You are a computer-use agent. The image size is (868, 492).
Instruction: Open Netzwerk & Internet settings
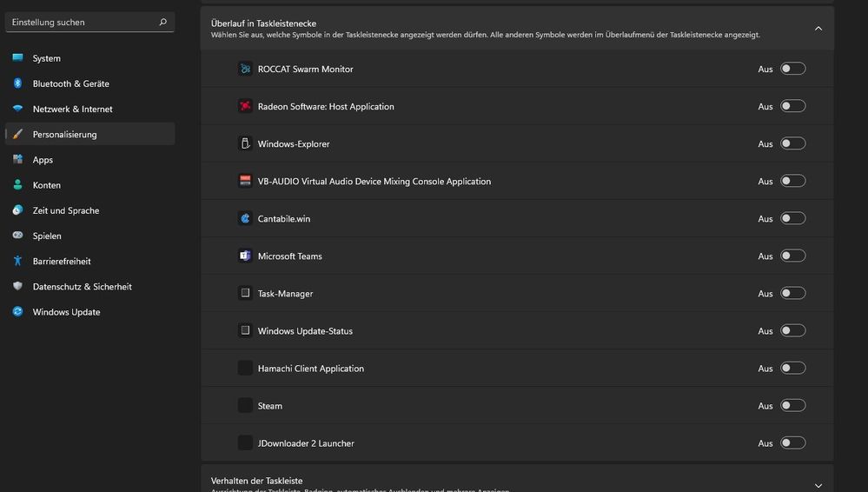73,109
